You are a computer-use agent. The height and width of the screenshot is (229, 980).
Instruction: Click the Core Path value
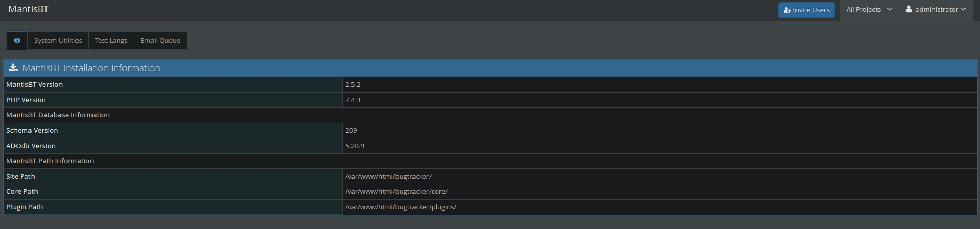coord(396,191)
